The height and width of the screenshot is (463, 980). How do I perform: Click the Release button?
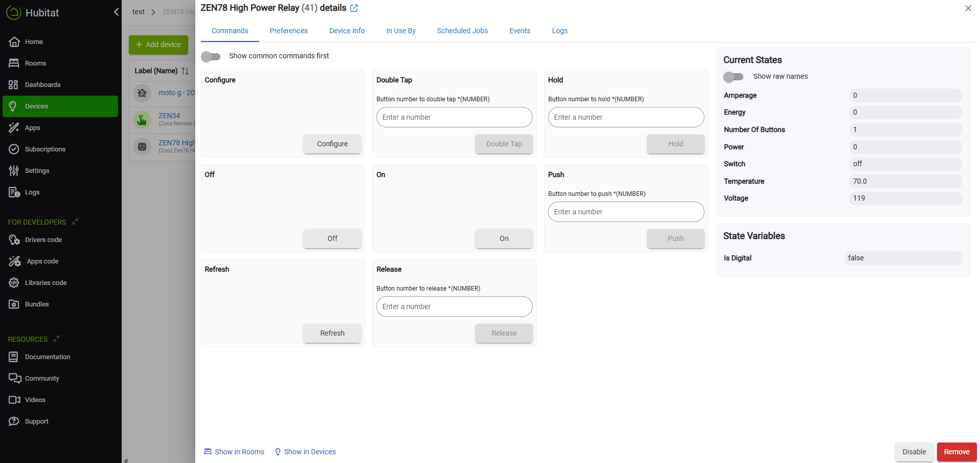504,333
